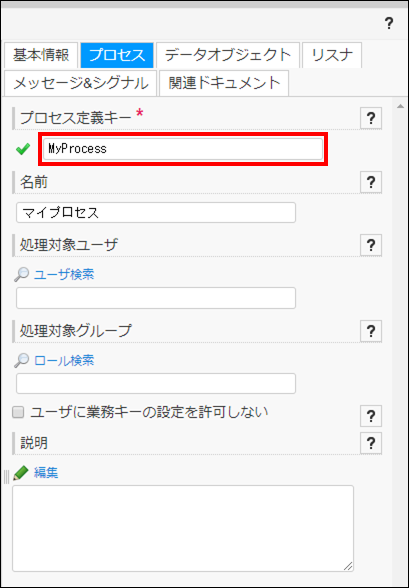
Task: Toggle ユーザに業務キーの設定を許可しない checkbox
Action: coord(18,413)
